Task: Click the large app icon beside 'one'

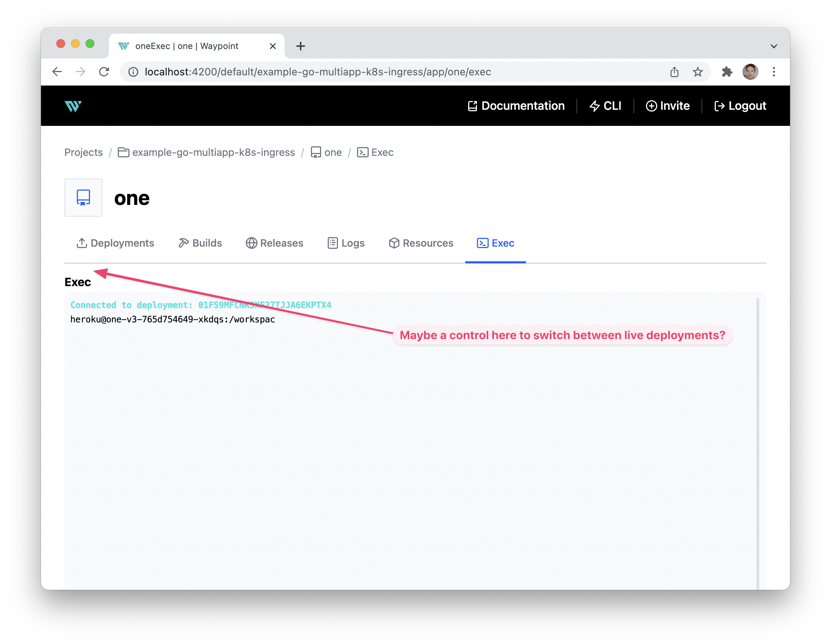Action: (83, 198)
